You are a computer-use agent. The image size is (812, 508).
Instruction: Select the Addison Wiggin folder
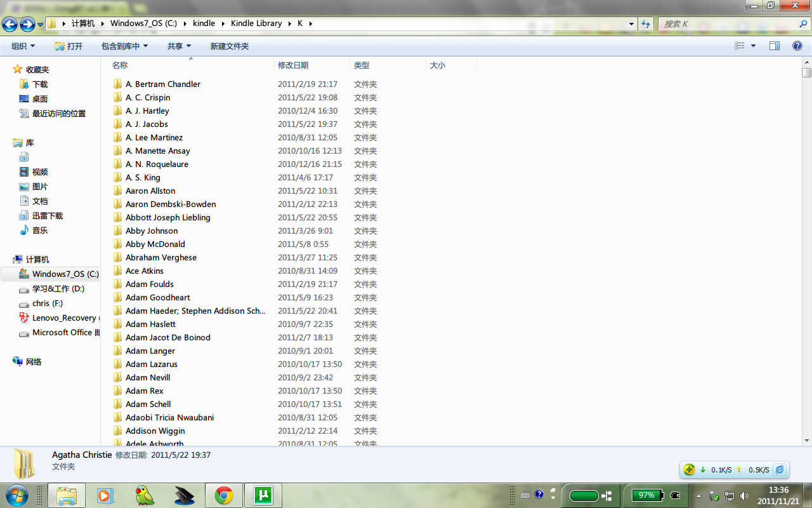(155, 431)
